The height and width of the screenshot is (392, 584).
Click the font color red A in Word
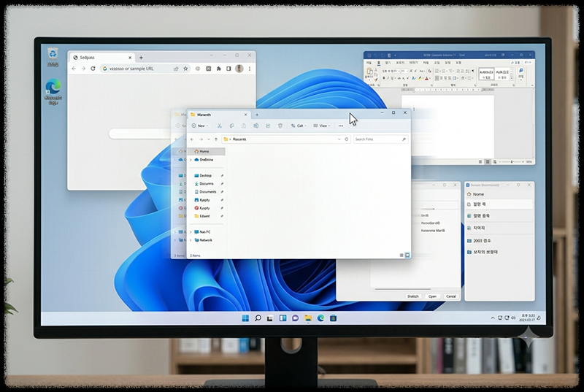pyautogui.click(x=427, y=78)
